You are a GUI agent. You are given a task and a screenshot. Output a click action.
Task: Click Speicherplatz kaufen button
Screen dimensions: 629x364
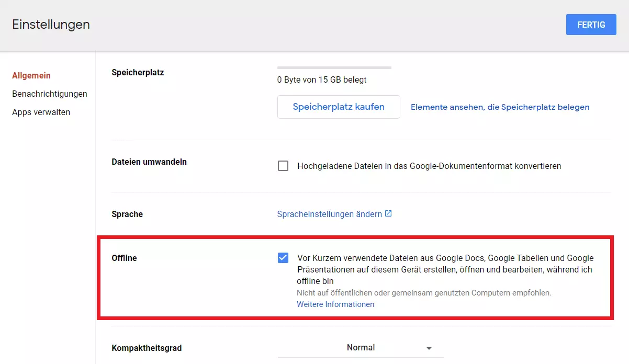click(339, 107)
